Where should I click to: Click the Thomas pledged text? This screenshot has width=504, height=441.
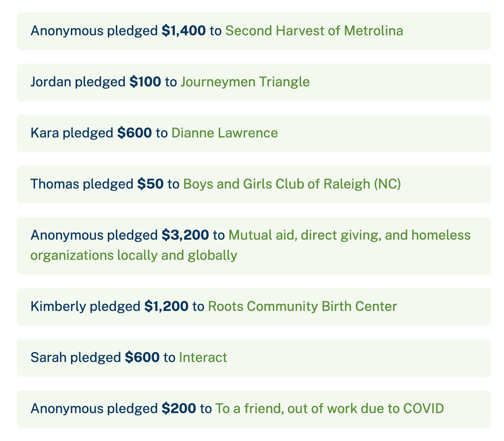[x=82, y=184]
